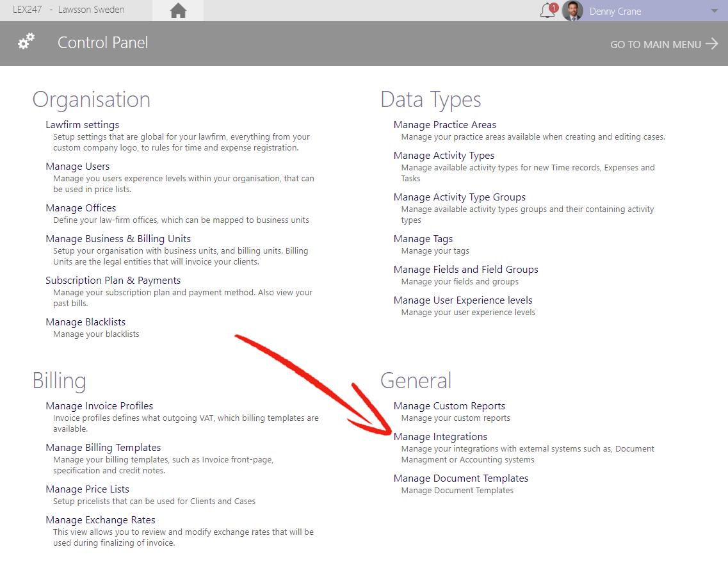This screenshot has height=588, width=728.
Task: Open Manage Business & Billing Units
Action: (118, 239)
